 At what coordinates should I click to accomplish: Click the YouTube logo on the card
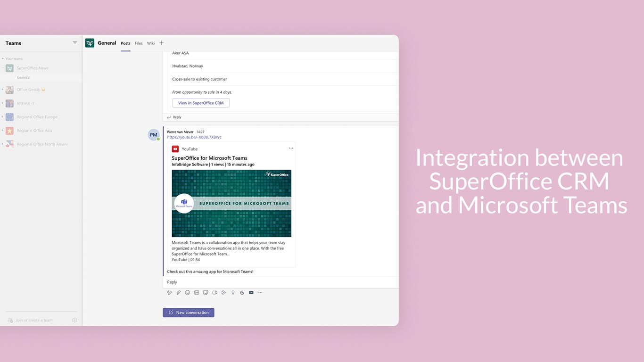[175, 149]
